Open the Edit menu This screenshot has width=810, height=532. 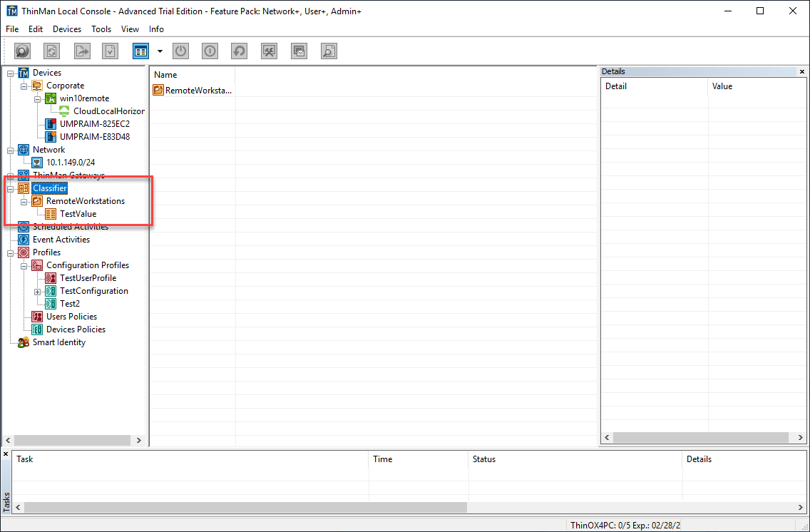click(x=36, y=29)
